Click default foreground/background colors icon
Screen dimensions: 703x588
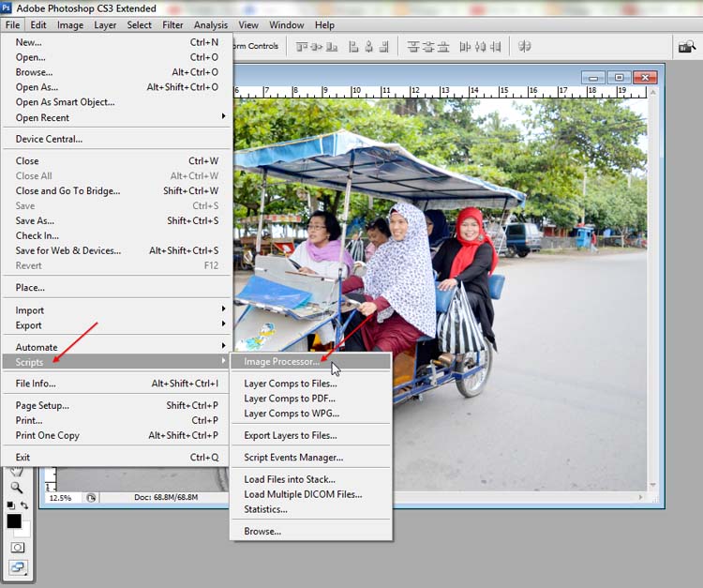pos(10,505)
